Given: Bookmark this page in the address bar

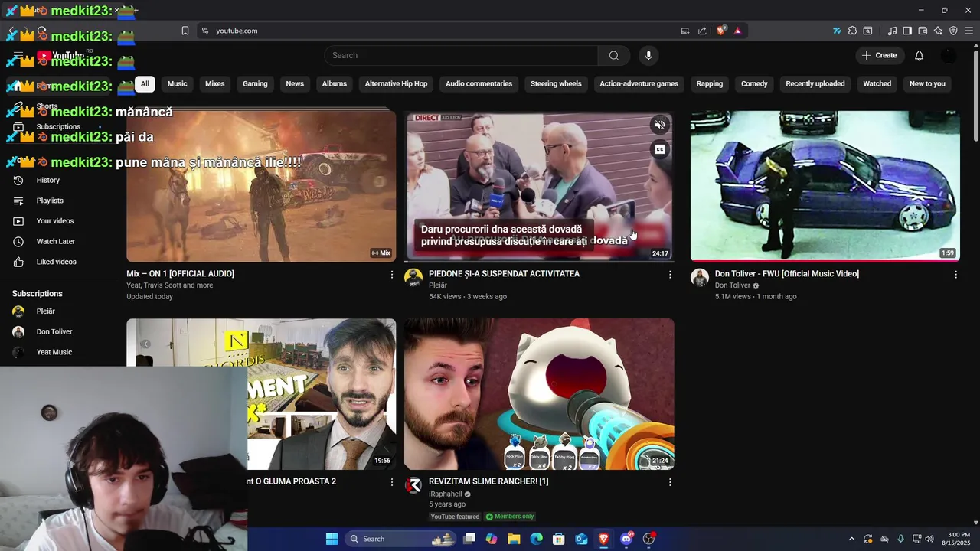Looking at the screenshot, I should click(x=185, y=31).
